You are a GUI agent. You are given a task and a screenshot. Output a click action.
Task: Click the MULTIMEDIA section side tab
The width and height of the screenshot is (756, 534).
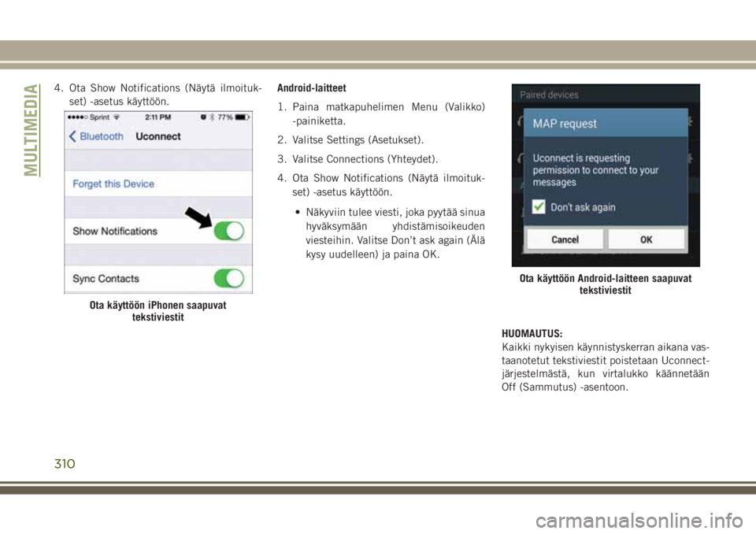[31, 130]
